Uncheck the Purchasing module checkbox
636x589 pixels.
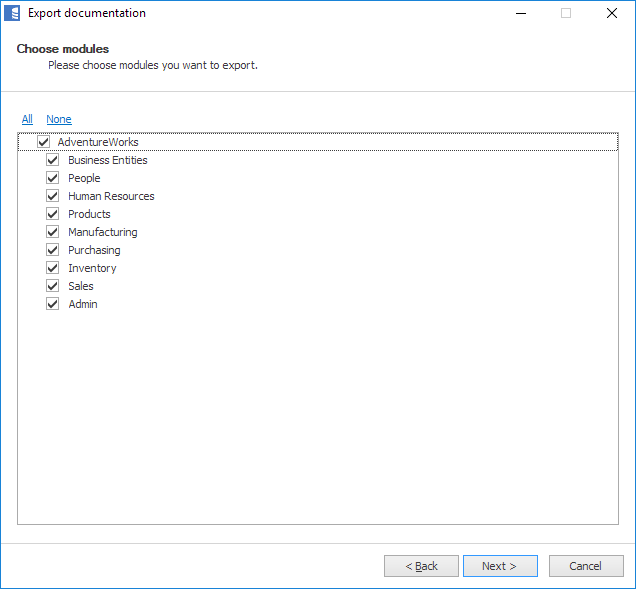53,250
